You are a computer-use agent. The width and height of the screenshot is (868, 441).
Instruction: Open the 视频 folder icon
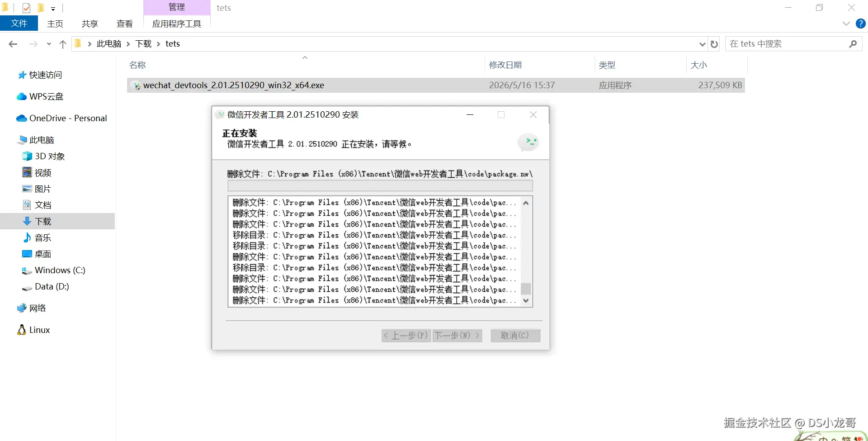point(27,173)
